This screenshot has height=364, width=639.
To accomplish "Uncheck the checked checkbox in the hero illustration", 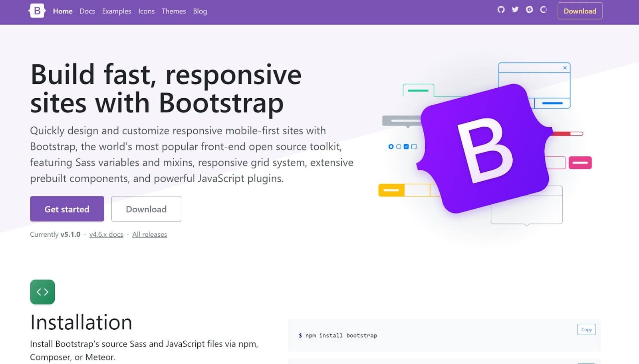I will pos(406,146).
